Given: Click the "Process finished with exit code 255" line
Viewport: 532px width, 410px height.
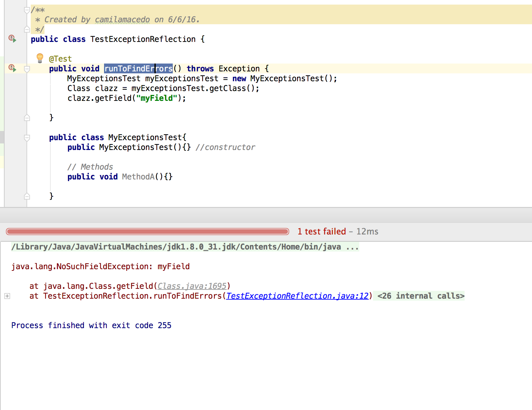Looking at the screenshot, I should 91,325.
